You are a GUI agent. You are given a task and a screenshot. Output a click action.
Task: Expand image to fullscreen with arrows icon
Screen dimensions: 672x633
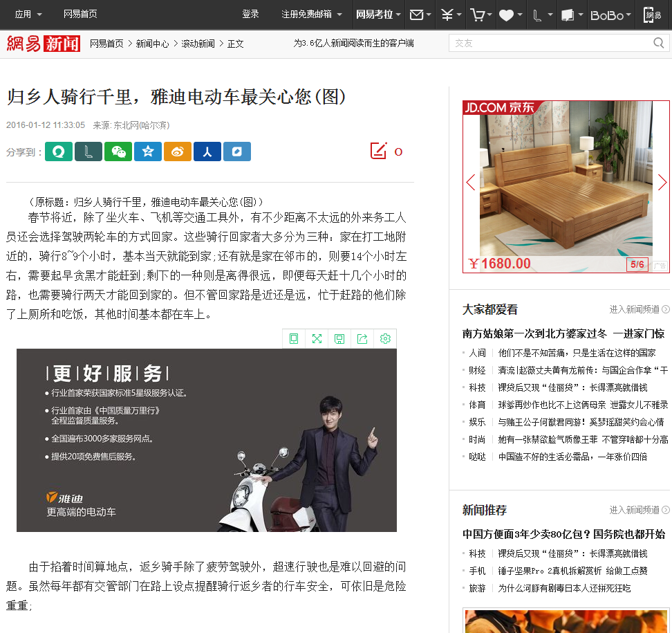[x=317, y=339]
